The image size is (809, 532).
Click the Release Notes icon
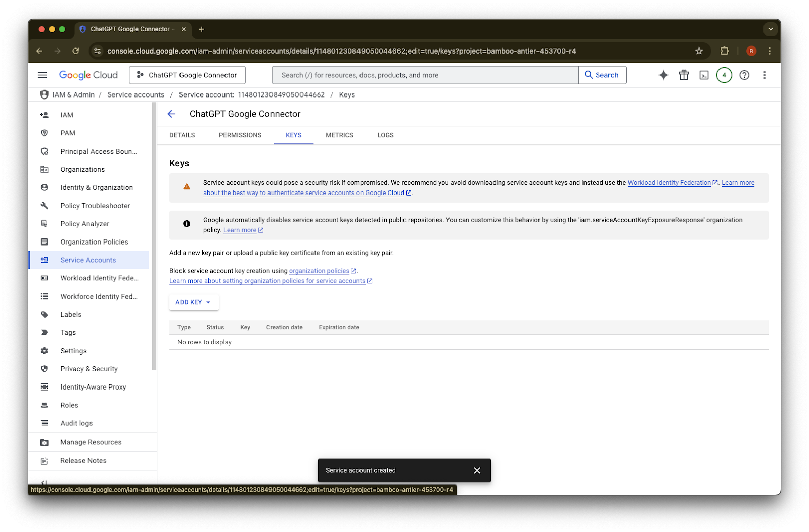(x=44, y=461)
